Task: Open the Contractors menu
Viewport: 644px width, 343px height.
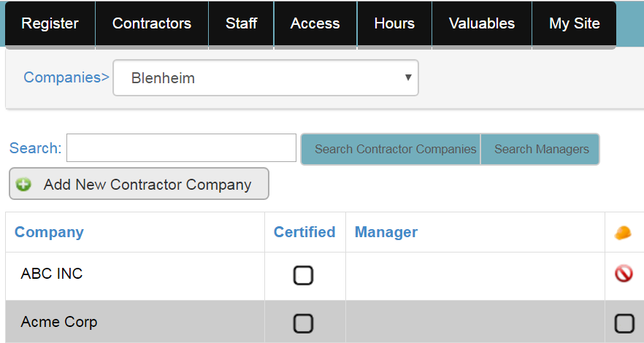Action: coord(152,23)
